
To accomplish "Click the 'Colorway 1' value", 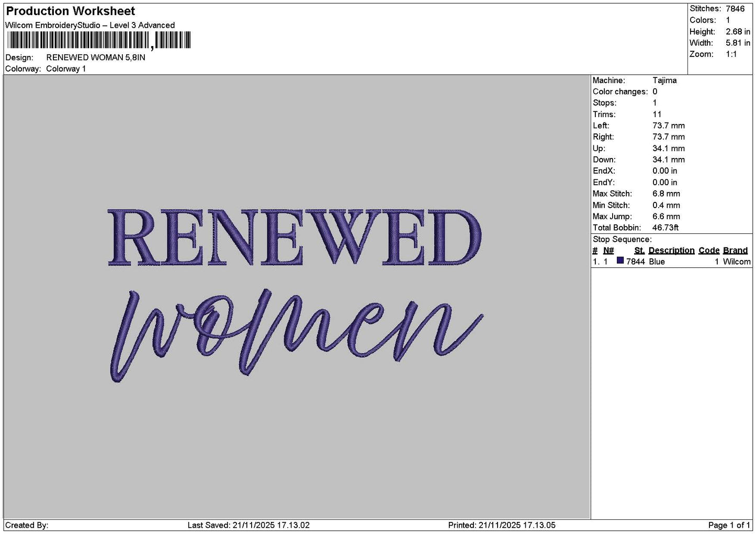I will [66, 69].
